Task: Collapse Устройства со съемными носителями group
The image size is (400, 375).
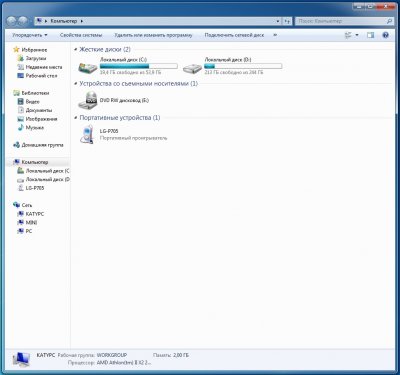Action: [x=76, y=83]
